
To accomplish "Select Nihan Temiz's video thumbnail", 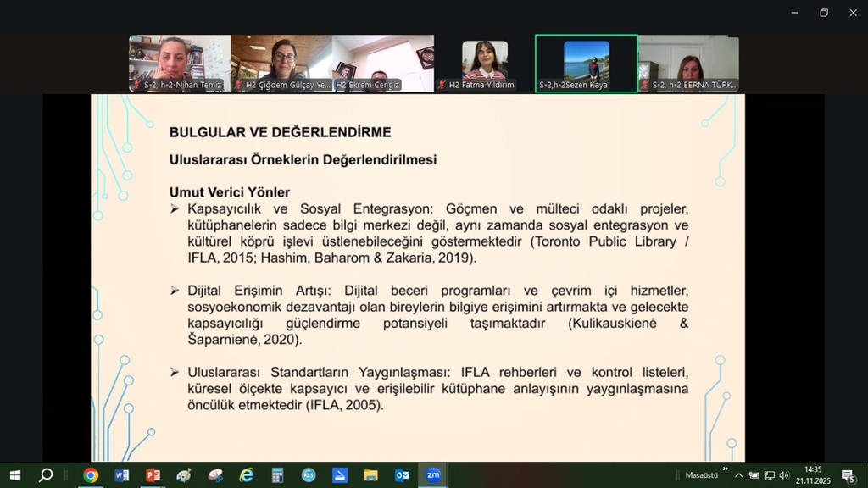I will [x=180, y=64].
